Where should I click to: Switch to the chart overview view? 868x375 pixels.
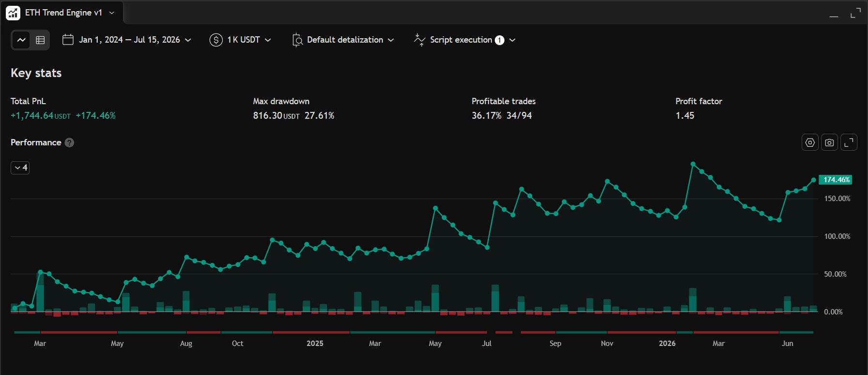coord(21,40)
